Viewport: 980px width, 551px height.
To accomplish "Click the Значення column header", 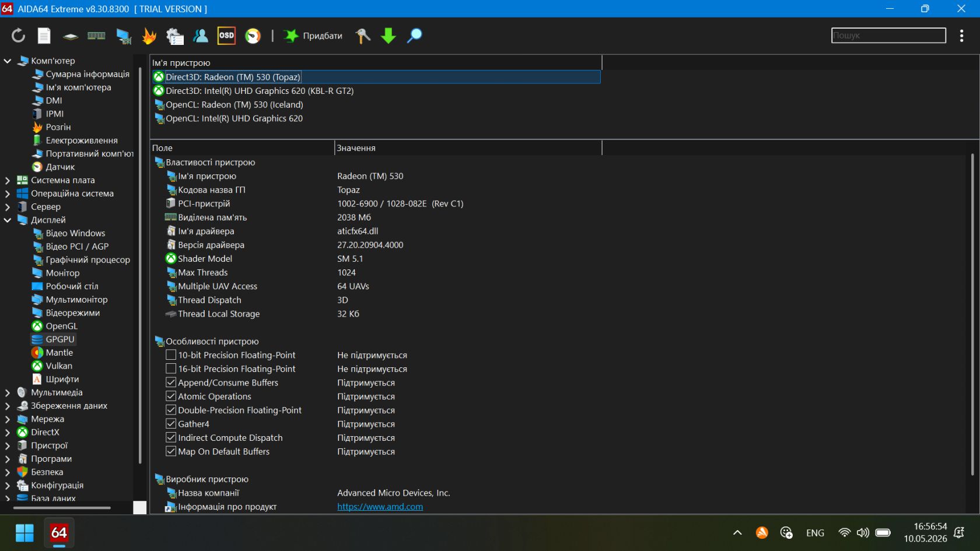I will pyautogui.click(x=468, y=148).
